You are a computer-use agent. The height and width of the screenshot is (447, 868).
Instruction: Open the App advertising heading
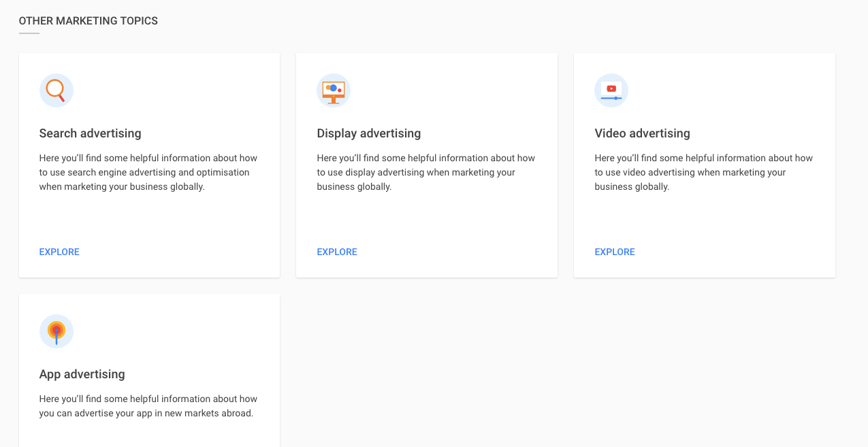click(82, 374)
